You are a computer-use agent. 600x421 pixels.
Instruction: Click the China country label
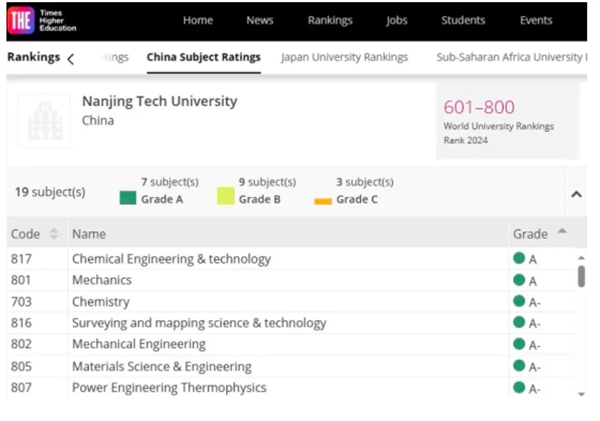pos(98,121)
